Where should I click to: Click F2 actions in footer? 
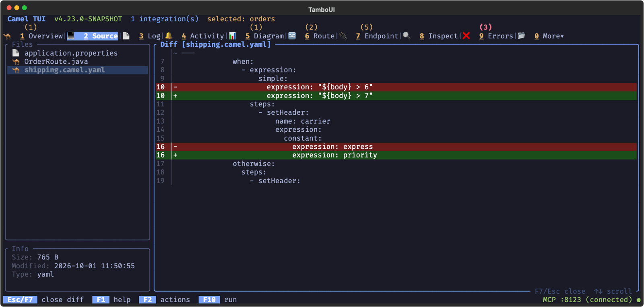(x=165, y=300)
